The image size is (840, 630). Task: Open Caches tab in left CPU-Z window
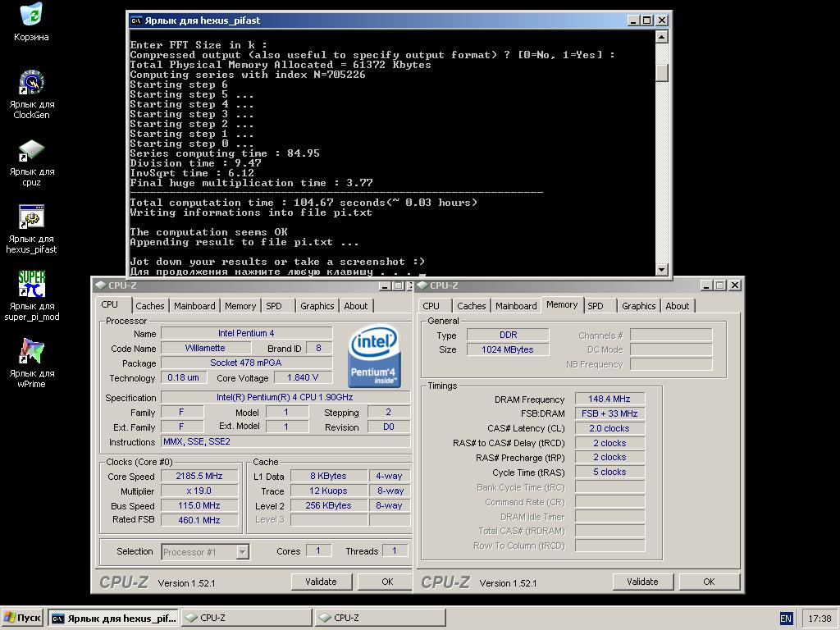(x=150, y=306)
